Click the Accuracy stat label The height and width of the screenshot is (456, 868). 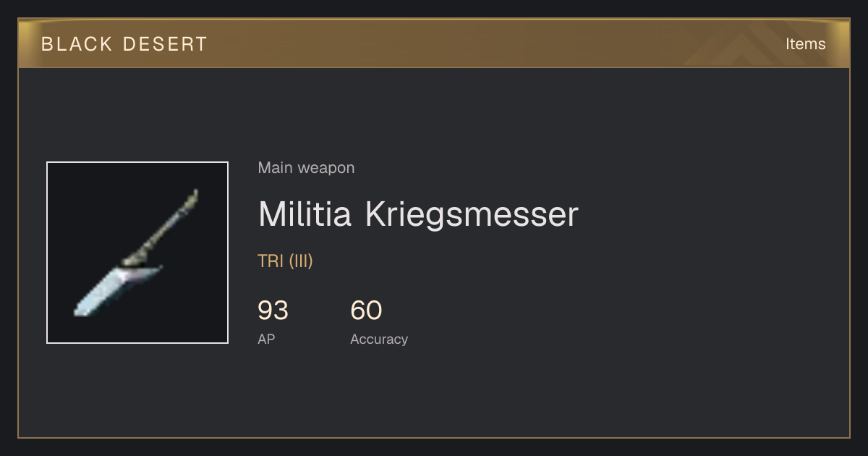coord(379,339)
